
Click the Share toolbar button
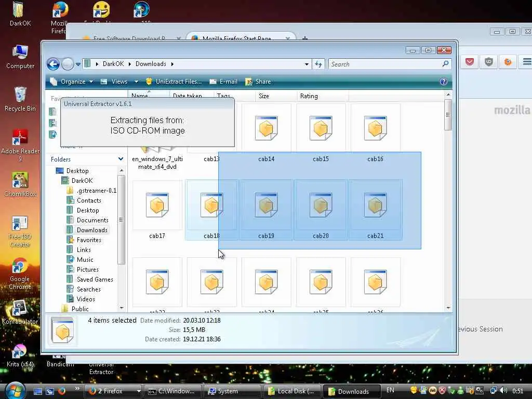(x=258, y=82)
